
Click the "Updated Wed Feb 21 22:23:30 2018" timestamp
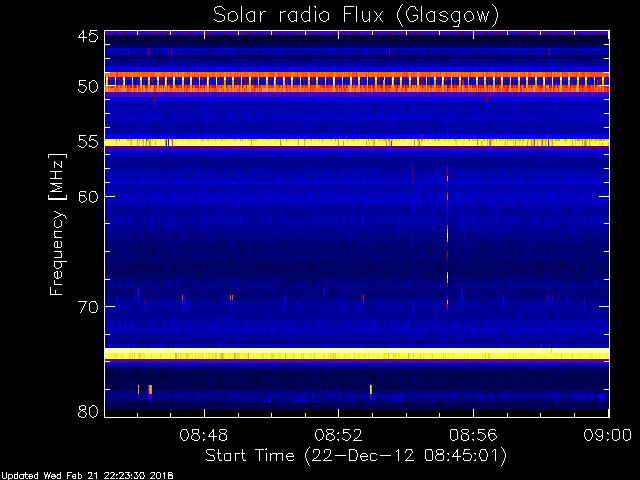coord(87,476)
